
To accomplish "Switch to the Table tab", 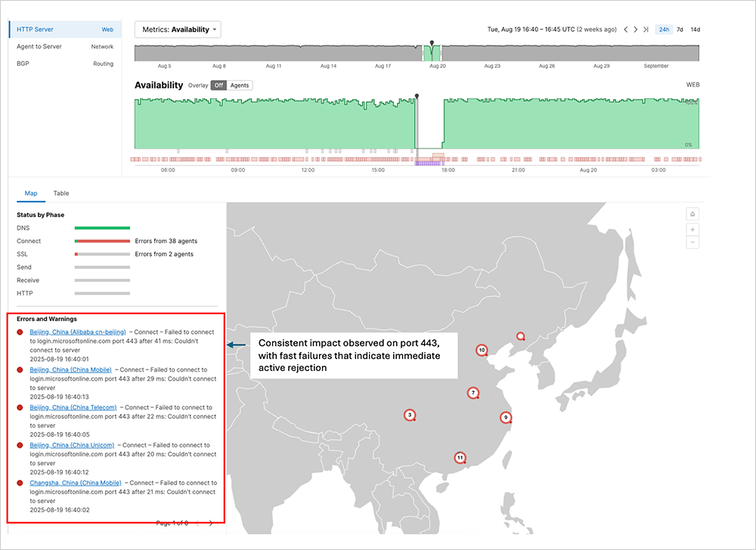I will point(60,193).
